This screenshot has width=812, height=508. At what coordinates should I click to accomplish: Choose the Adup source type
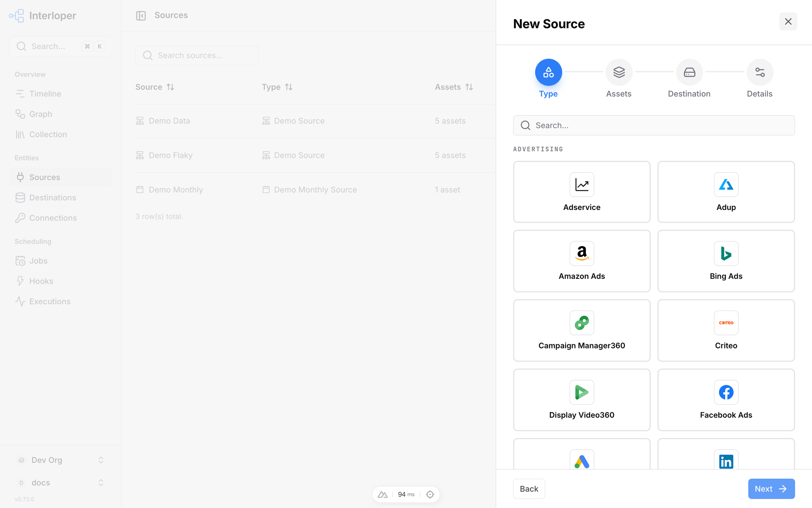point(726,192)
